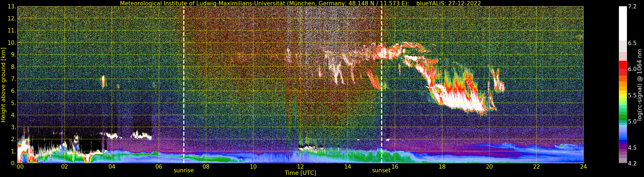The width and height of the screenshot is (644, 177).
Task: Click the time axis tick label 10
Action: click(x=253, y=166)
